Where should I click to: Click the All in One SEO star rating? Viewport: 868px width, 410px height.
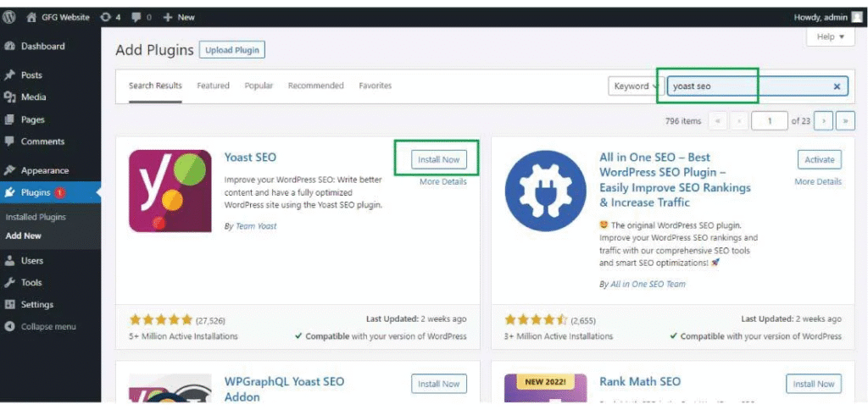click(536, 320)
